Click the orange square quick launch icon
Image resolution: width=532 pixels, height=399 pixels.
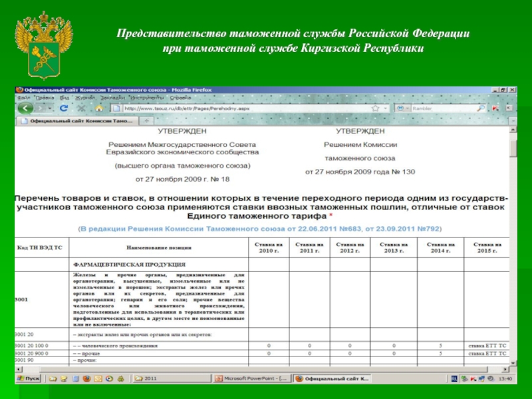pyautogui.click(x=98, y=378)
